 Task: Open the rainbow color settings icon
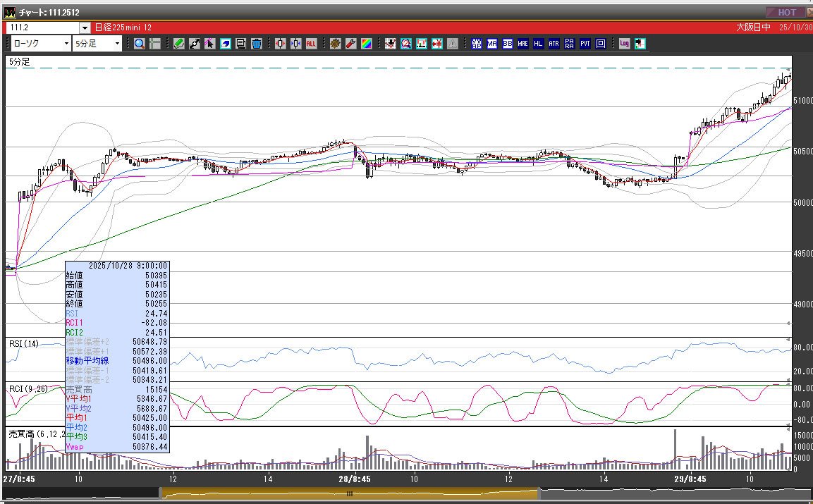click(x=366, y=44)
